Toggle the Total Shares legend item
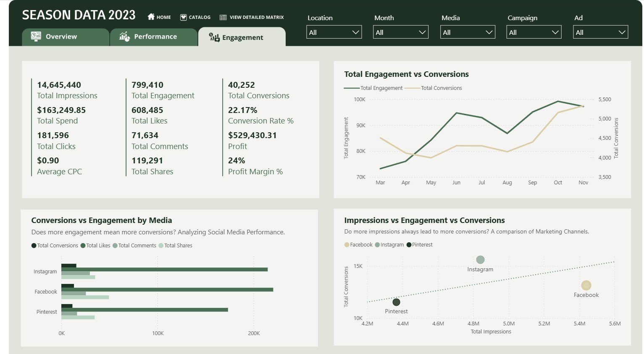Viewport: 644px width, 354px height. tap(175, 246)
